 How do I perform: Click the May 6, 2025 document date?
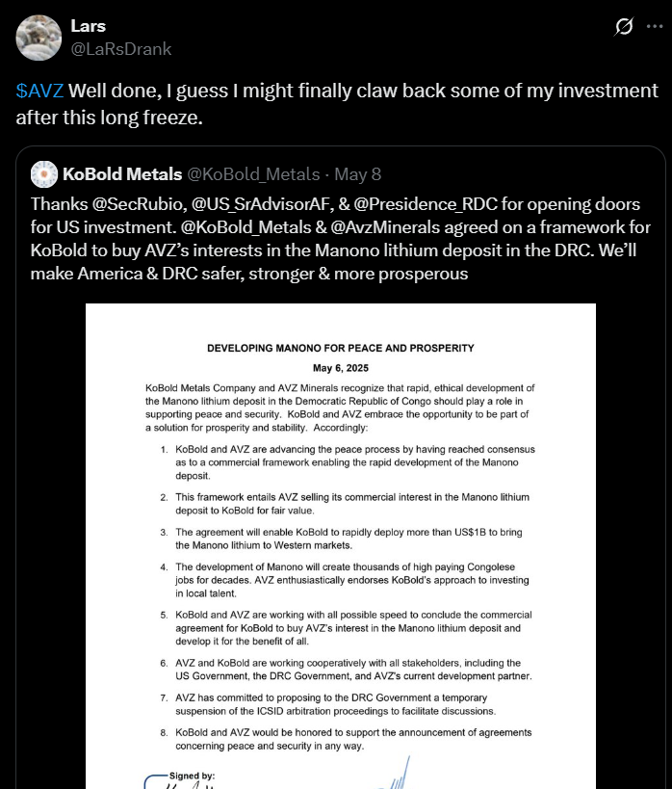(341, 367)
